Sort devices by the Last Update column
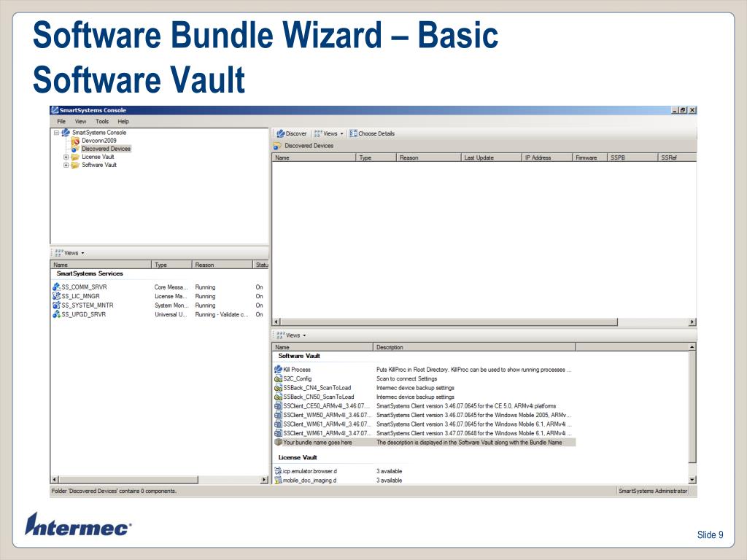 tap(491, 157)
